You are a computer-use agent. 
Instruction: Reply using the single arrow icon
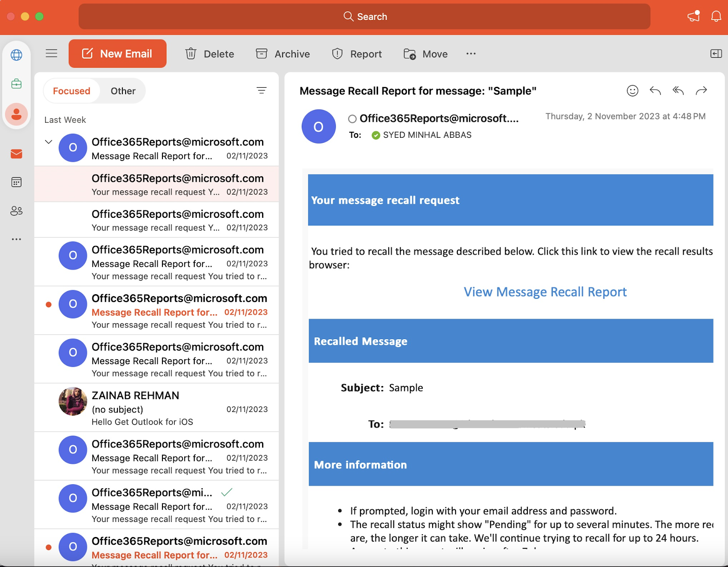click(655, 91)
